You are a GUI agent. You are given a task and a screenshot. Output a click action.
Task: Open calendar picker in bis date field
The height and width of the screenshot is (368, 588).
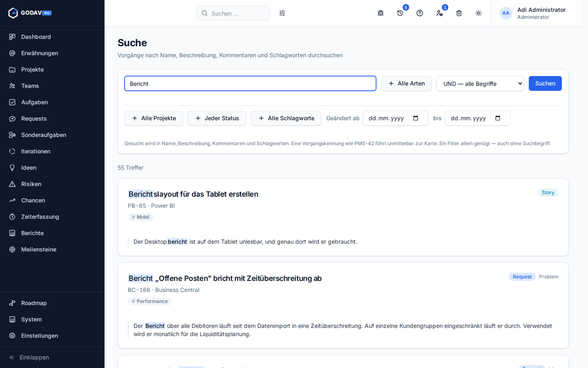click(x=498, y=118)
